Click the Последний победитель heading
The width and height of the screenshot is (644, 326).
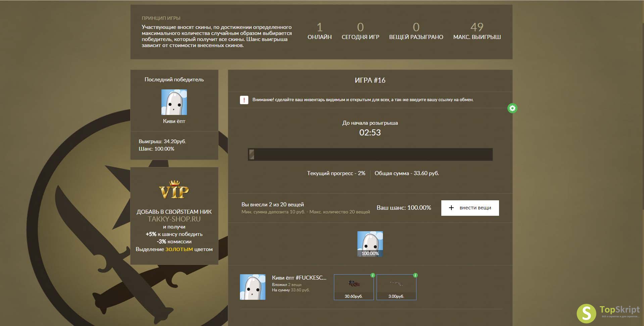pyautogui.click(x=174, y=80)
